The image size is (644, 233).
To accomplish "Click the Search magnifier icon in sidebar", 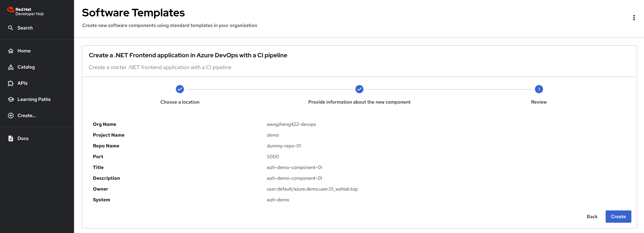I will 10,28.
